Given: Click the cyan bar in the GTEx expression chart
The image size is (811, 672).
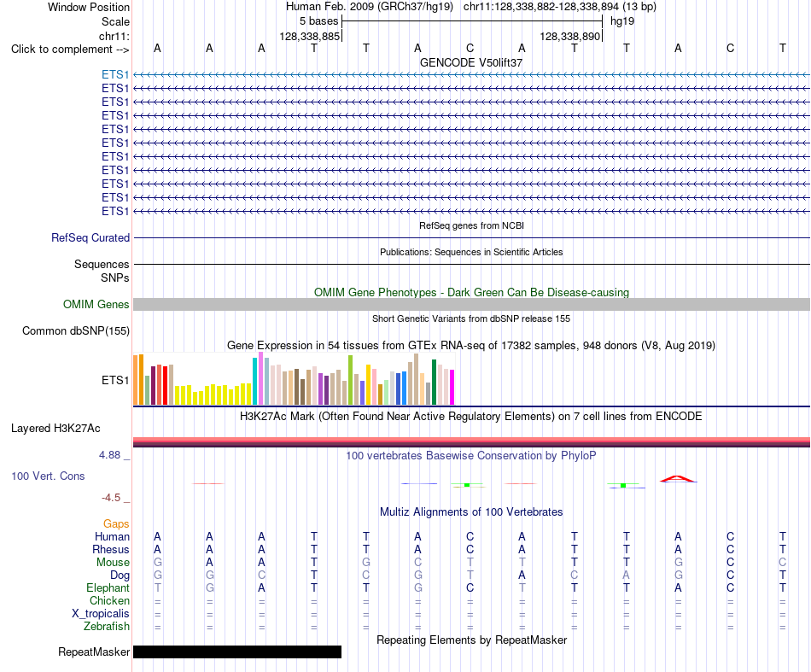Looking at the screenshot, I should (254, 381).
